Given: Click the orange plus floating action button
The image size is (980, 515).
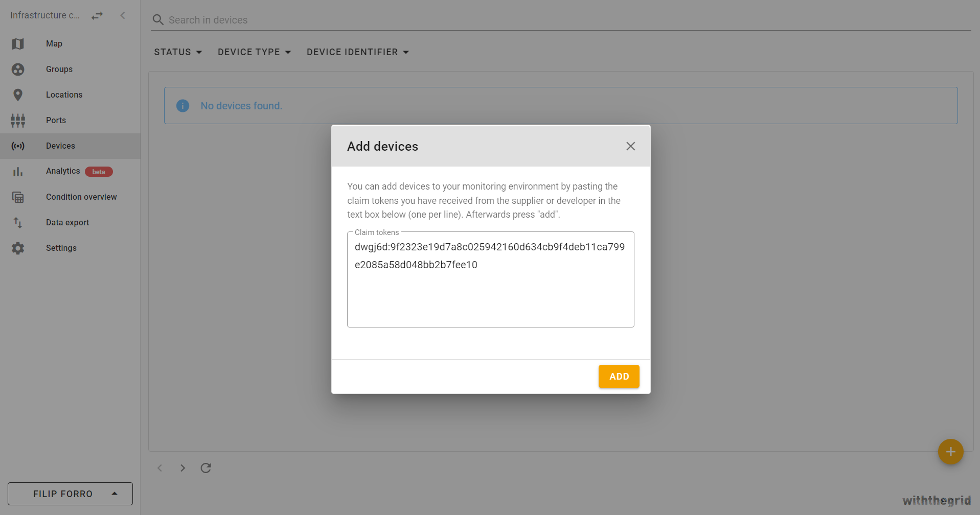Looking at the screenshot, I should pos(950,452).
